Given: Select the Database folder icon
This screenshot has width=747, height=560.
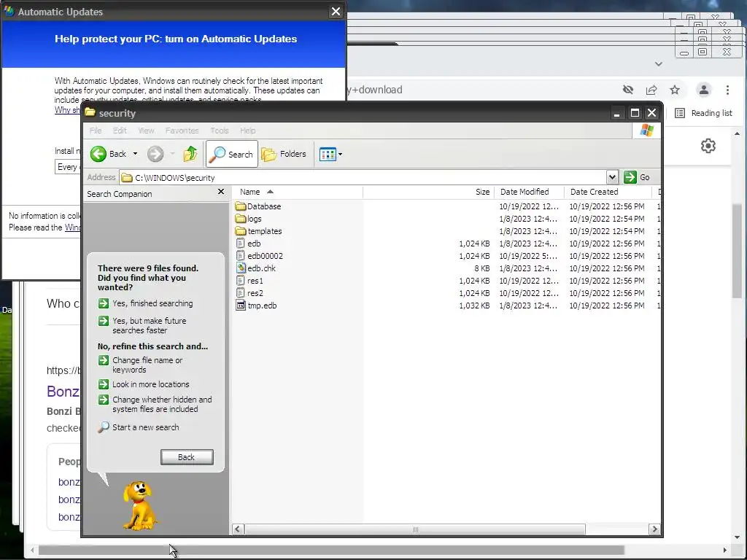Looking at the screenshot, I should pos(241,206).
